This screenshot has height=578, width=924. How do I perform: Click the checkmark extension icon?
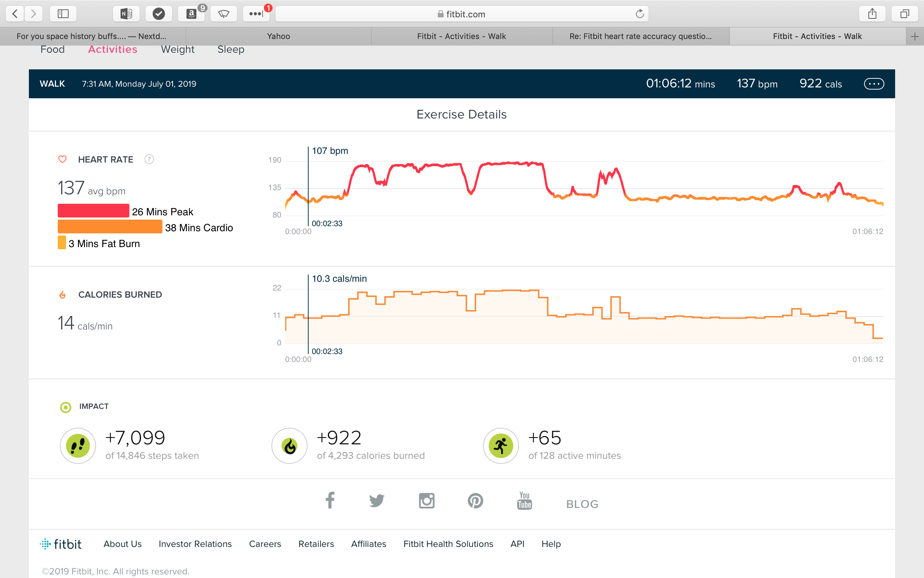click(x=159, y=14)
